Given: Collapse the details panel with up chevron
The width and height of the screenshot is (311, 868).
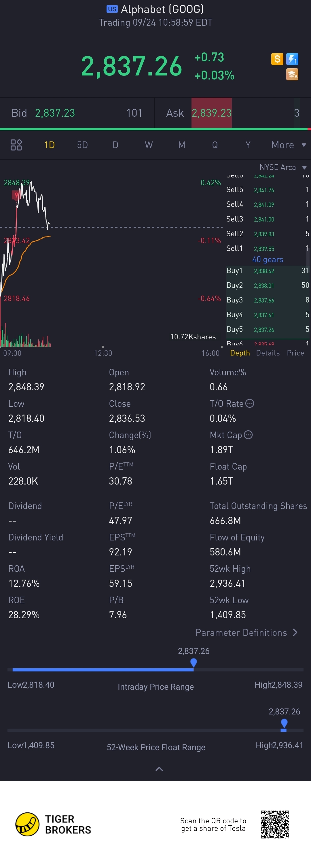Looking at the screenshot, I should click(159, 769).
